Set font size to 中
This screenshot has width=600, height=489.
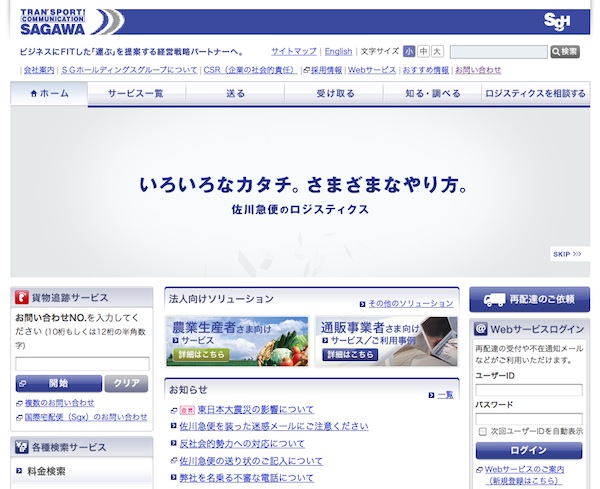pyautogui.click(x=424, y=51)
